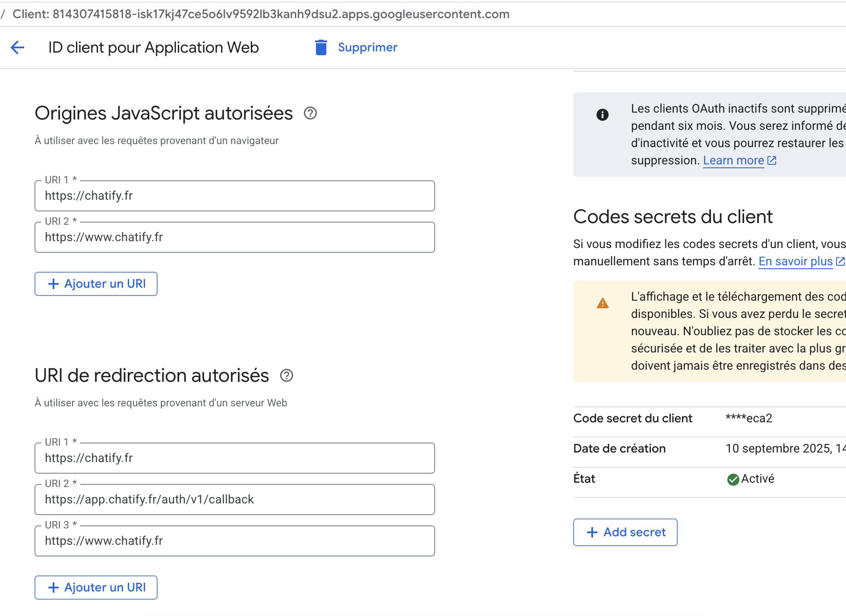
Task: Click the back arrow icon
Action: tap(17, 47)
